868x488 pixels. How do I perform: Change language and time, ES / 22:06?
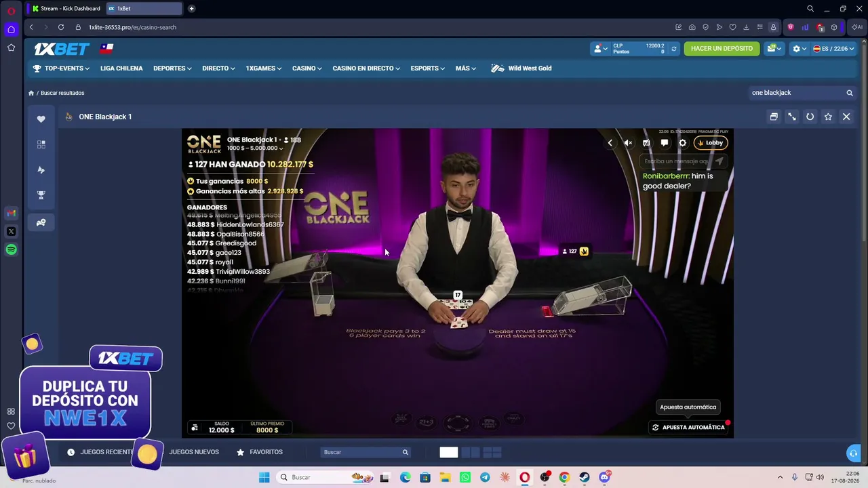click(x=833, y=49)
